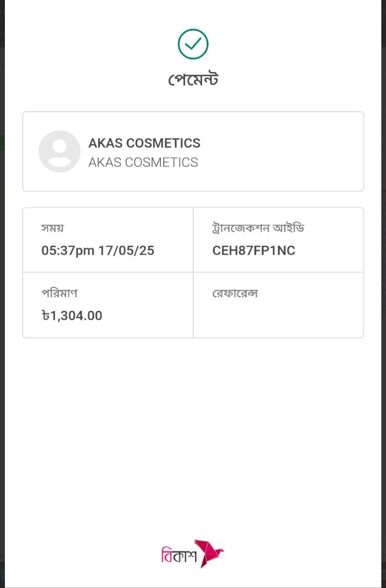Select the সময় label
The image size is (386, 588).
(52, 228)
